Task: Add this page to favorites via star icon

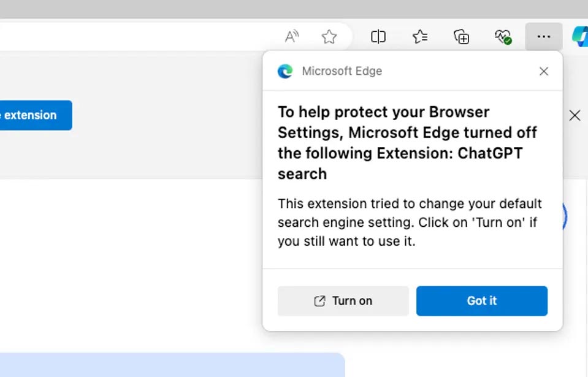Action: pyautogui.click(x=329, y=36)
